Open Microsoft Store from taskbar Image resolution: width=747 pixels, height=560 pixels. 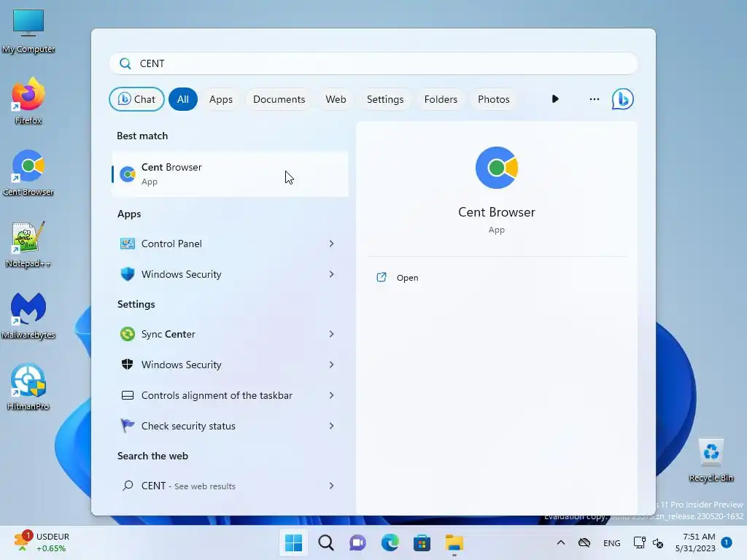[x=422, y=542]
